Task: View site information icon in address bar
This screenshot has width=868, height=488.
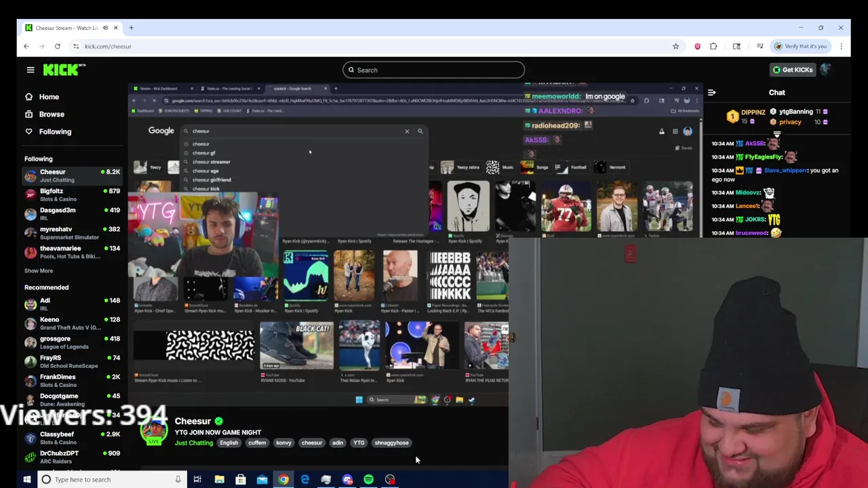Action: point(76,46)
